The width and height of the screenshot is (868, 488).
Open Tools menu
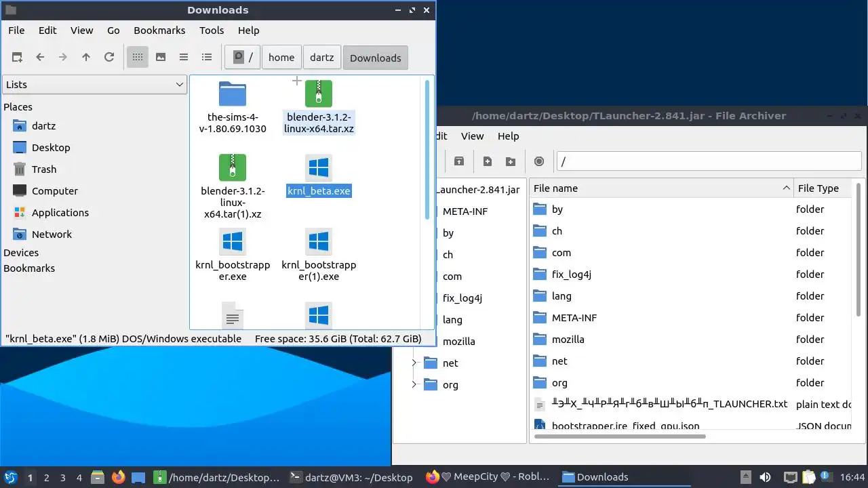point(212,30)
